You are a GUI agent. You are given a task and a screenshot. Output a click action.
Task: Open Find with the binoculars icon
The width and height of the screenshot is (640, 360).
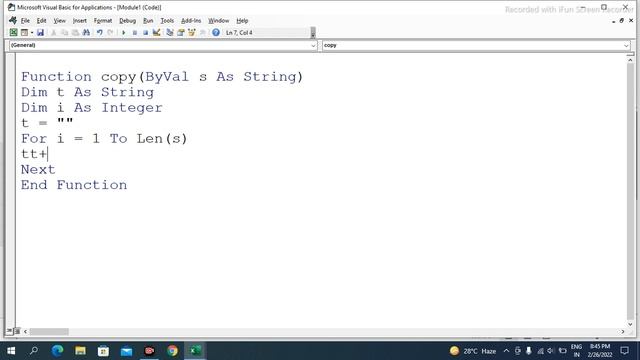click(x=86, y=32)
